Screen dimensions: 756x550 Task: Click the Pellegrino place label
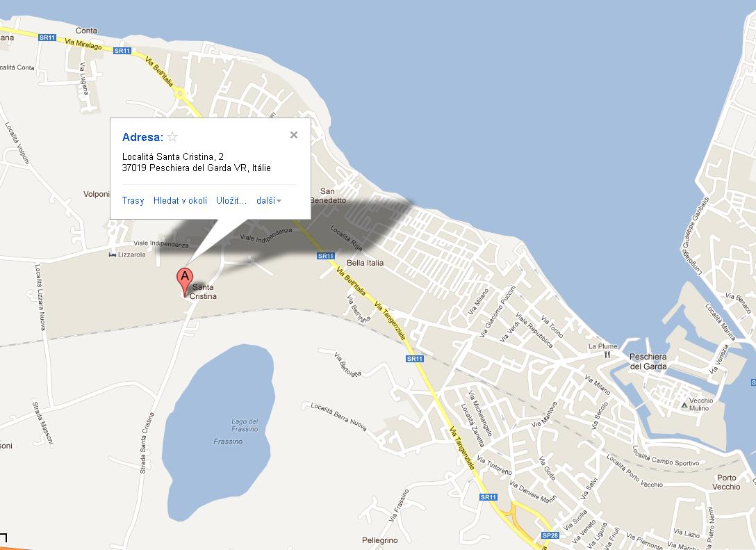click(x=379, y=540)
